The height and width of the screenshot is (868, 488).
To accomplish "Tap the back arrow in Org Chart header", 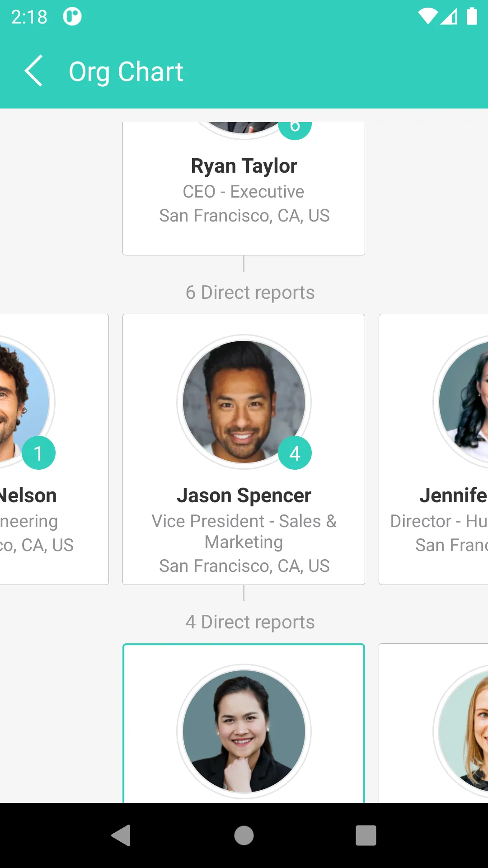I will point(33,71).
